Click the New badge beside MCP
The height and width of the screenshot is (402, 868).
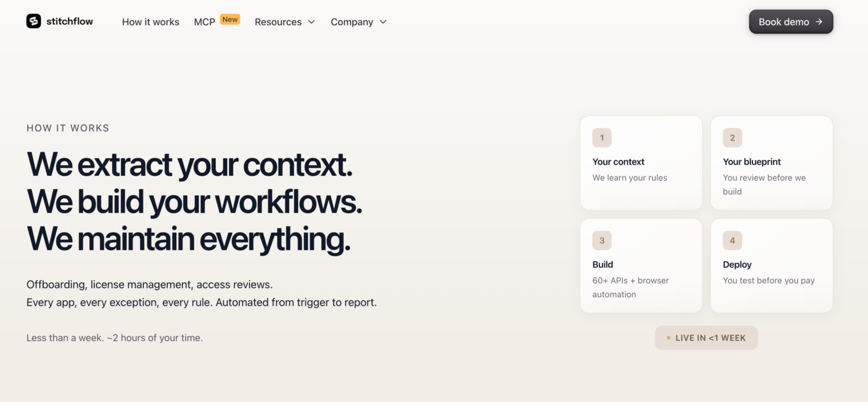click(x=230, y=19)
